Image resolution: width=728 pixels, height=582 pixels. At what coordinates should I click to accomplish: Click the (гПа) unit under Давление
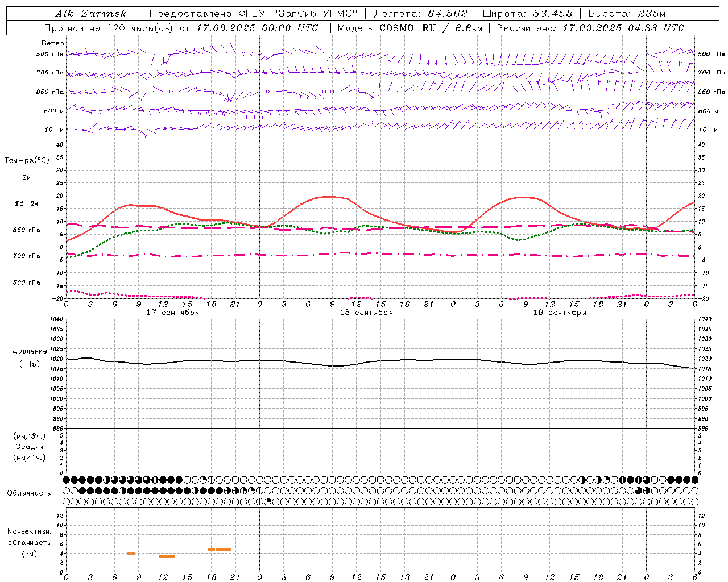[30, 364]
